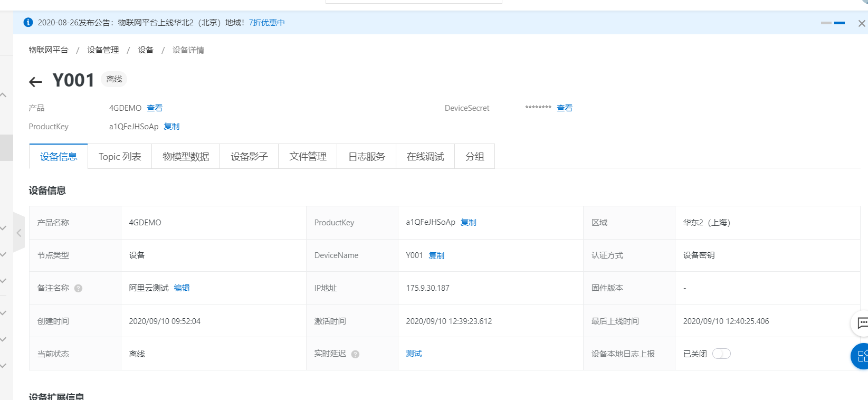Click the last online time 2020/09/10 12:40:25.406
The width and height of the screenshot is (868, 400).
(x=726, y=321)
